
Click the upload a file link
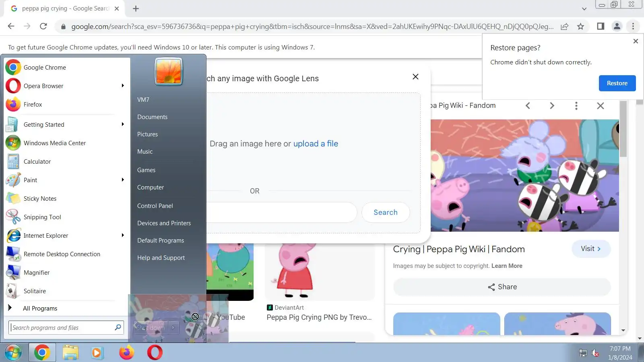(316, 144)
